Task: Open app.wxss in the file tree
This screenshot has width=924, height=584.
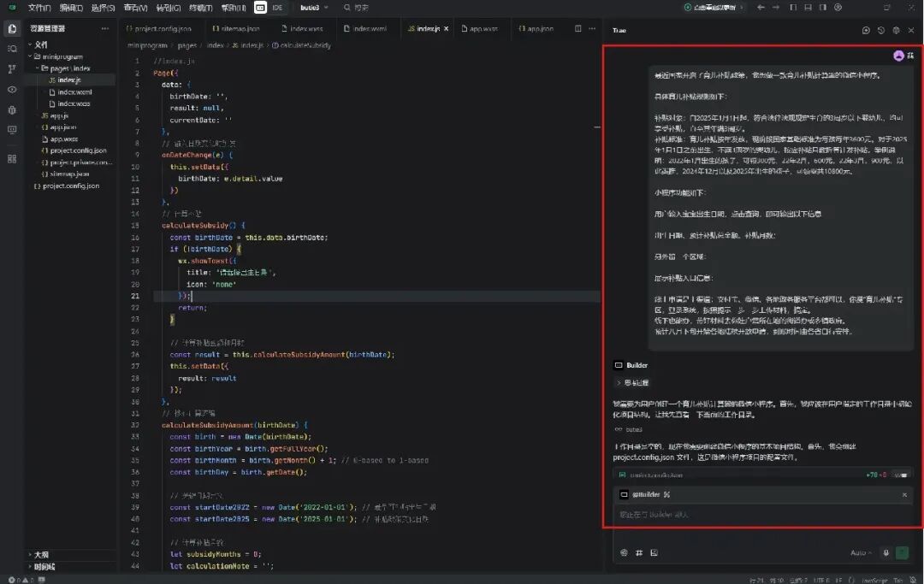Action: point(63,139)
